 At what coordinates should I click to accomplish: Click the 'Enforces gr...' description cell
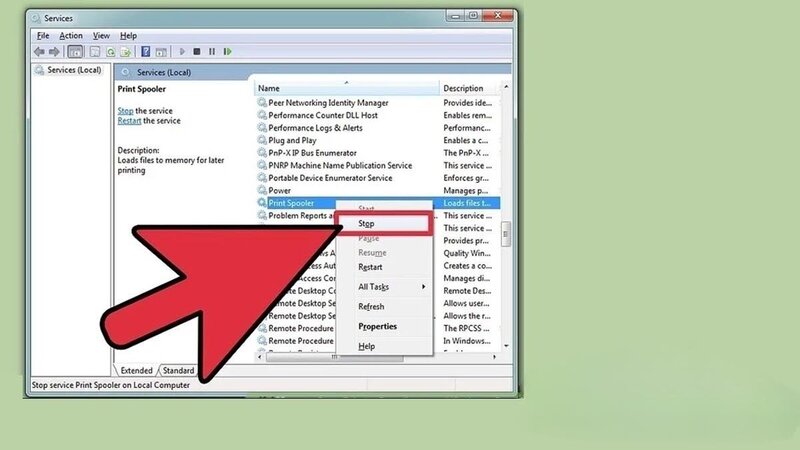[x=466, y=178]
